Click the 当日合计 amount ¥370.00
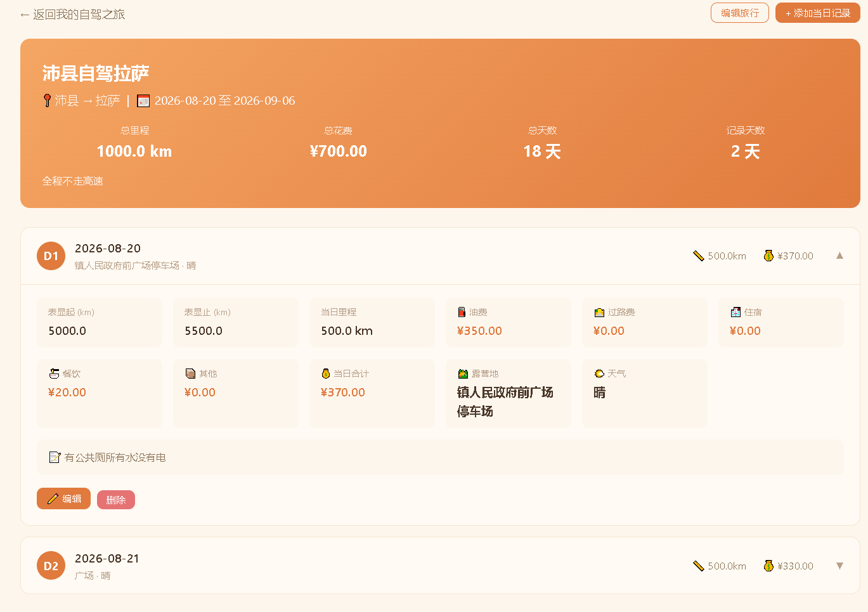This screenshot has width=868, height=612. pos(343,392)
